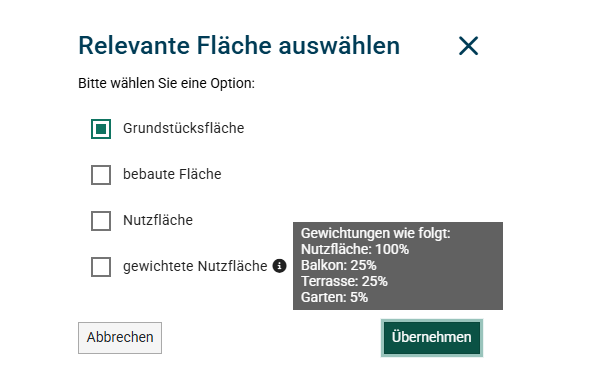Image resolution: width=598 pixels, height=378 pixels.
Task: Click the Nutzfläche: 100% tooltip line
Action: [x=355, y=249]
